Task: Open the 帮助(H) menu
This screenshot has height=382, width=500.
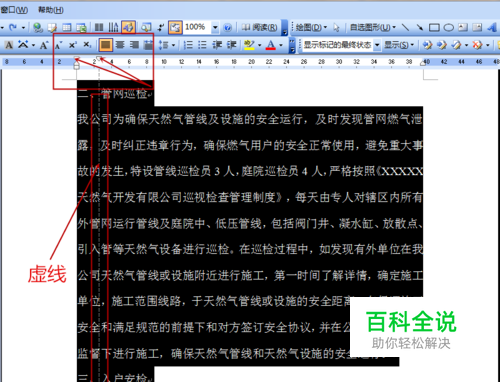Action: click(x=51, y=10)
